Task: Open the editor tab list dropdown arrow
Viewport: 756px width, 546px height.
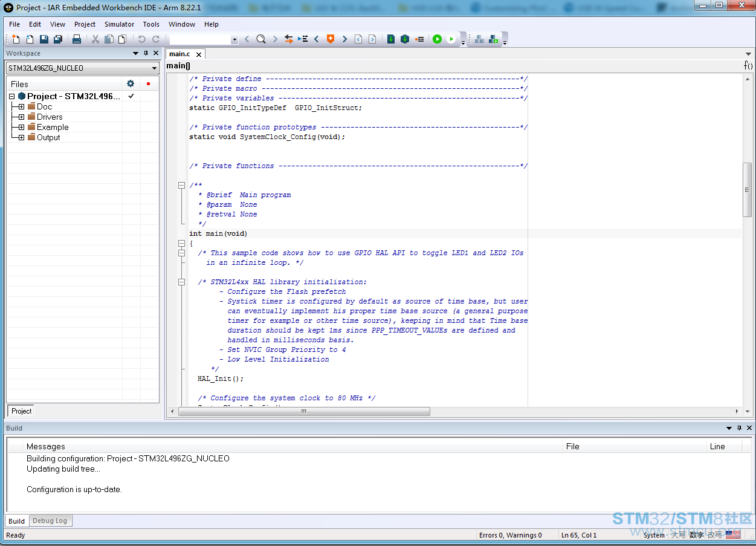Action: (749, 54)
